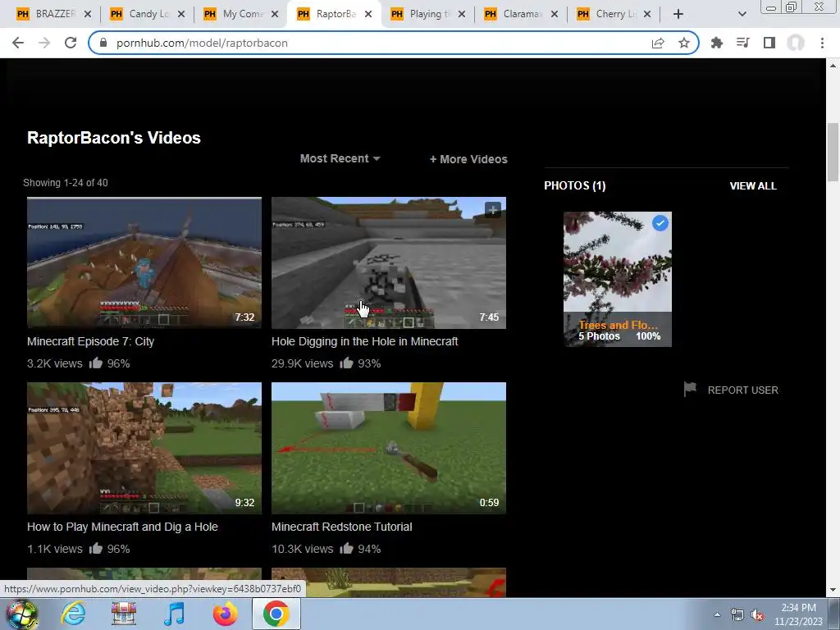
Task: Open the share page icon in address bar
Action: [x=658, y=43]
